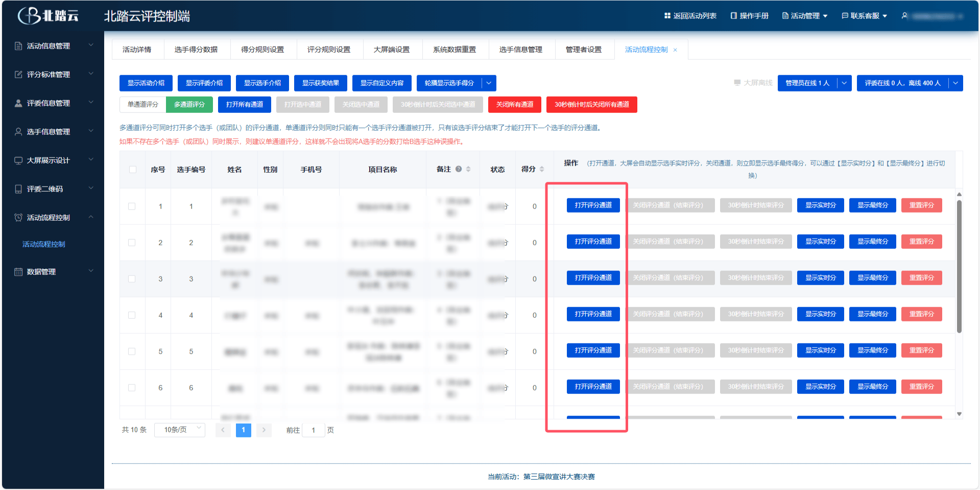Click the 数据管理 calendar icon in sidebar
Image resolution: width=980 pixels, height=490 pixels.
click(x=18, y=272)
